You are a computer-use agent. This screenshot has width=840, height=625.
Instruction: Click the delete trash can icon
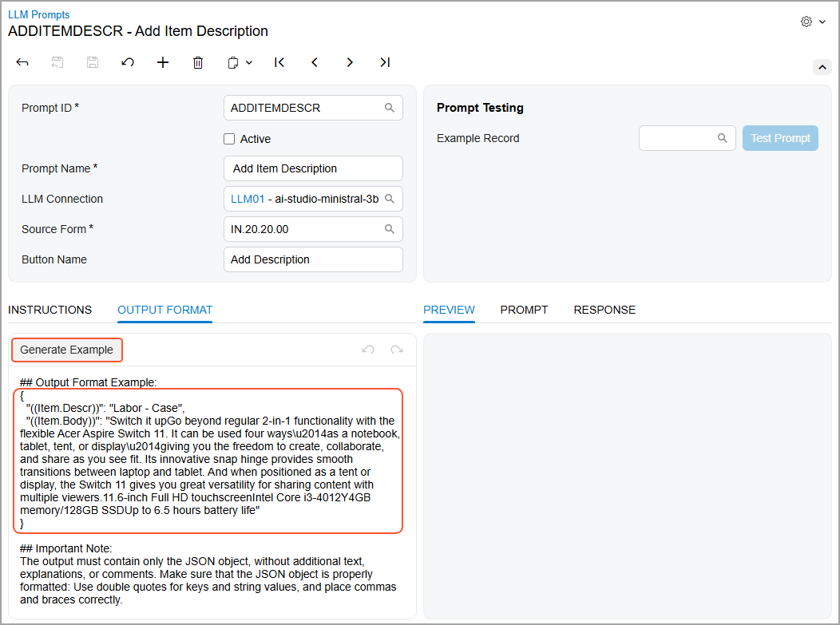198,62
